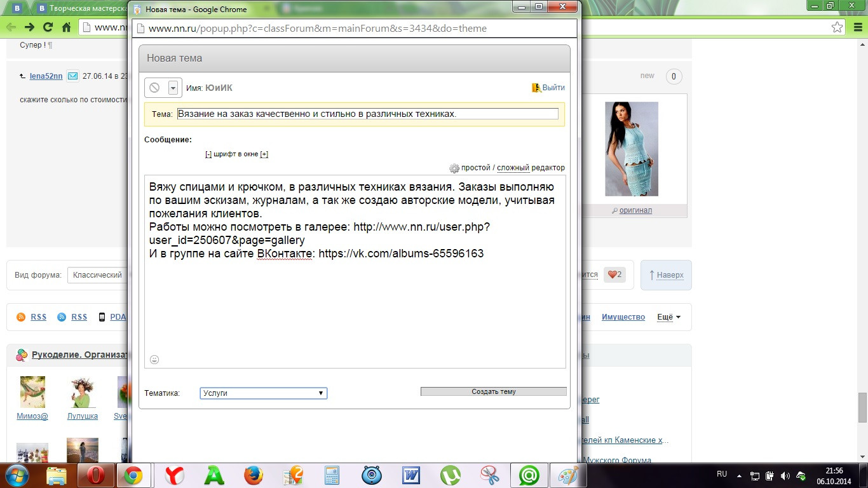Click the RU language indicator in the tray
The width and height of the screenshot is (868, 488).
click(x=722, y=475)
